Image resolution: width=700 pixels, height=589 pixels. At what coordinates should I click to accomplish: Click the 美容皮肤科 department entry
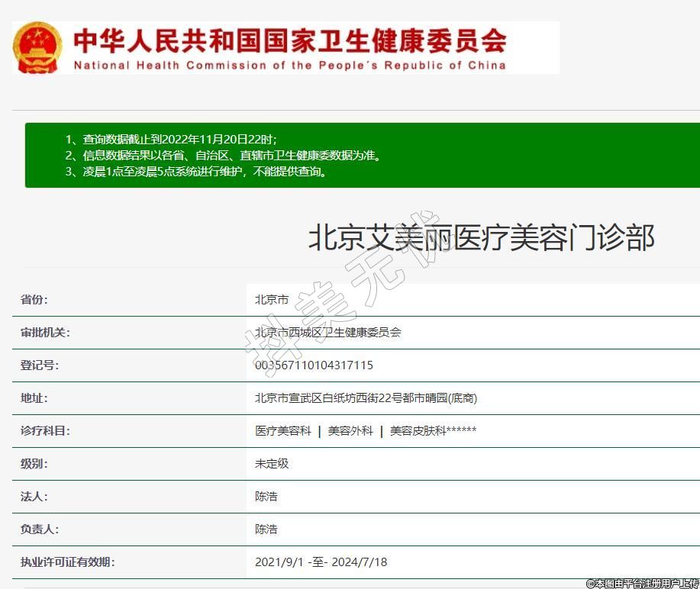[433, 431]
